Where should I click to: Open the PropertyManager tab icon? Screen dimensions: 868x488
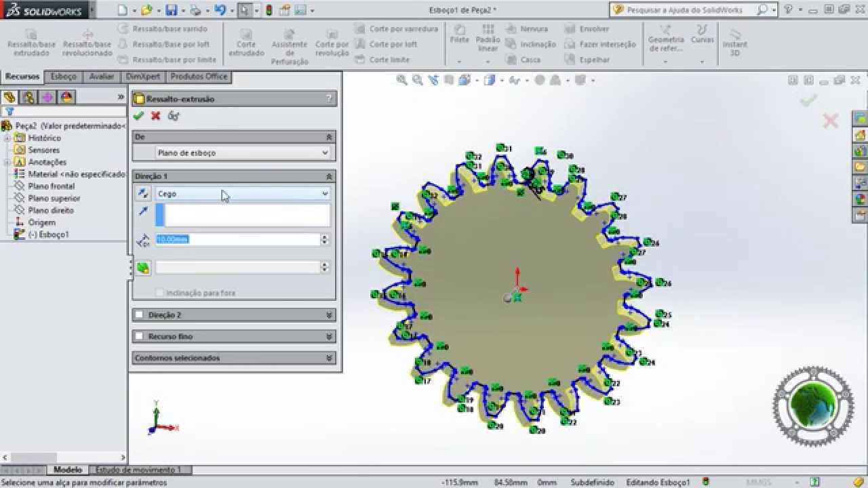tap(28, 97)
